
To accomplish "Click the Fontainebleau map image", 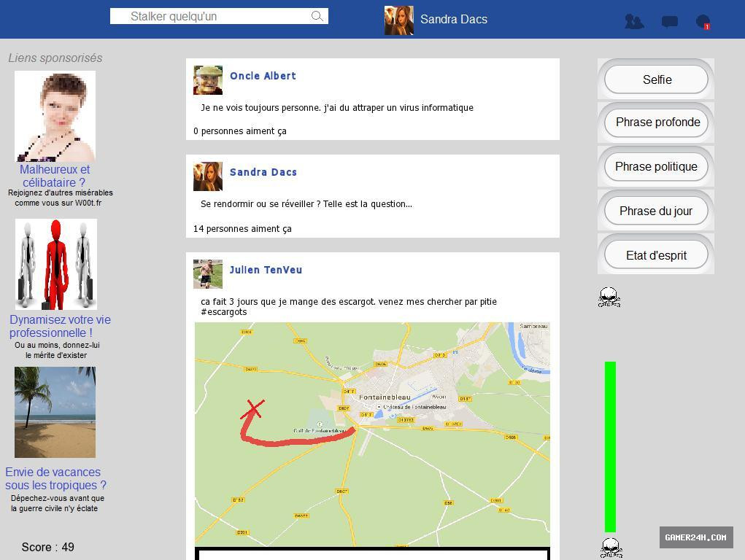I will [372, 434].
